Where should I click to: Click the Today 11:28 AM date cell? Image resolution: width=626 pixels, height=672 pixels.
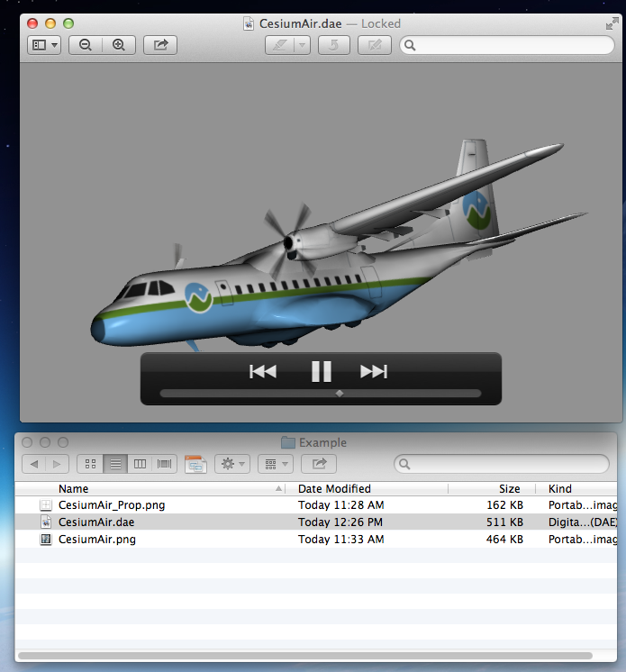click(341, 504)
